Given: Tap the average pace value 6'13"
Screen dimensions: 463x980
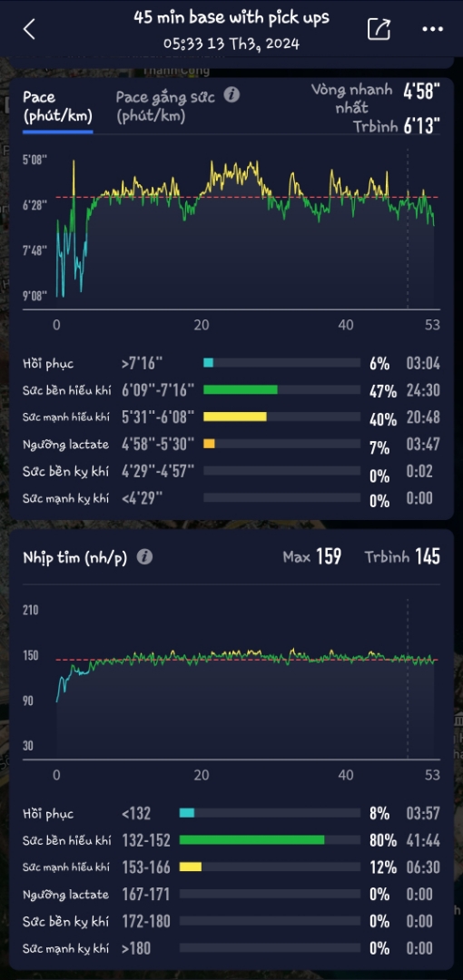Looking at the screenshot, I should pyautogui.click(x=421, y=125).
